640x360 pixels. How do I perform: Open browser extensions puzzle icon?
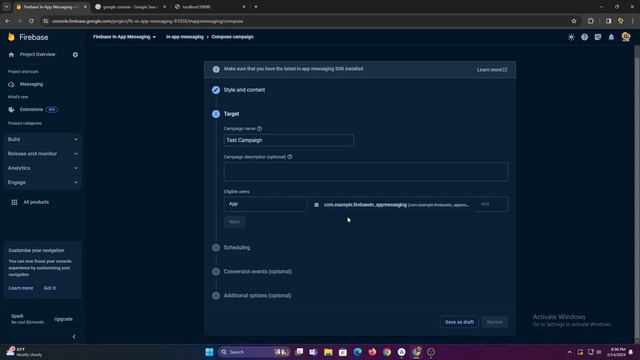pyautogui.click(x=591, y=21)
